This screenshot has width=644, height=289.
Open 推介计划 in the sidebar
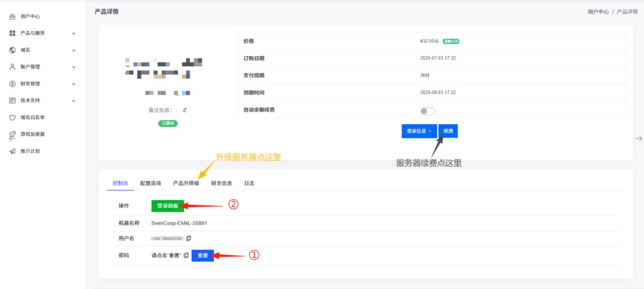(30, 151)
